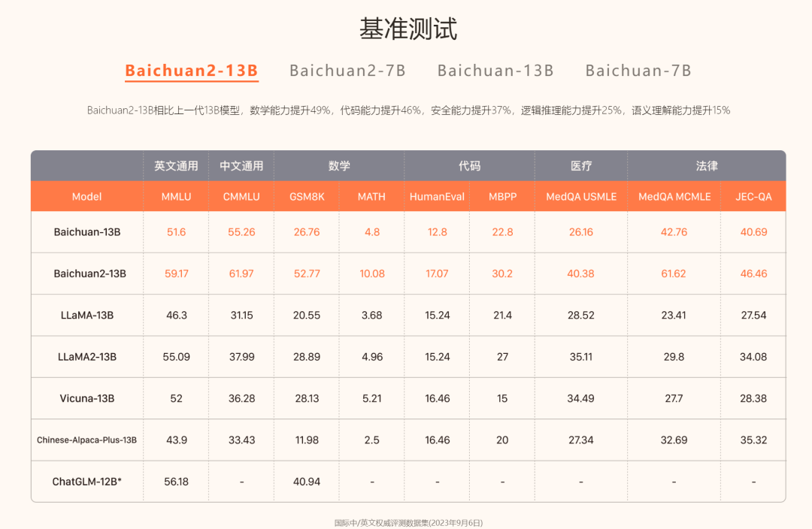Click the 基准测试 page heading
Image resolution: width=812 pixels, height=529 pixels.
point(408,29)
